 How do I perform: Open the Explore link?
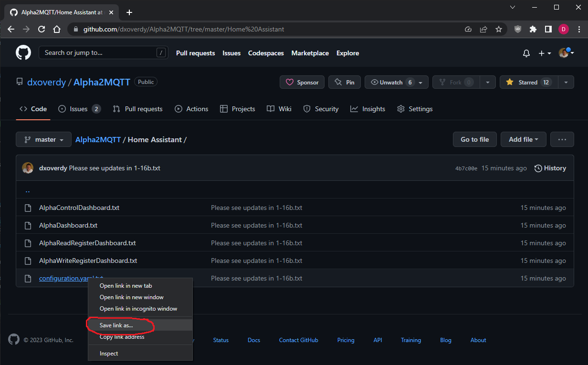(347, 53)
